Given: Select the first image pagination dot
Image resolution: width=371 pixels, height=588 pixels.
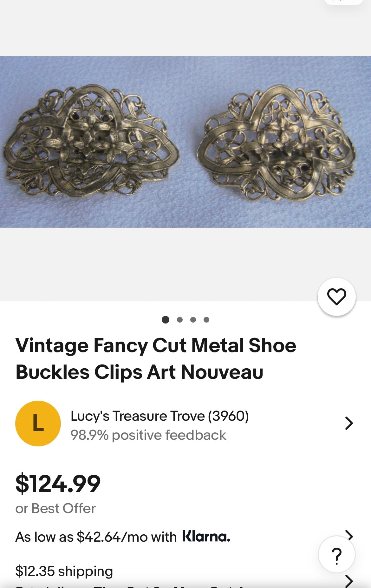Looking at the screenshot, I should (x=165, y=320).
